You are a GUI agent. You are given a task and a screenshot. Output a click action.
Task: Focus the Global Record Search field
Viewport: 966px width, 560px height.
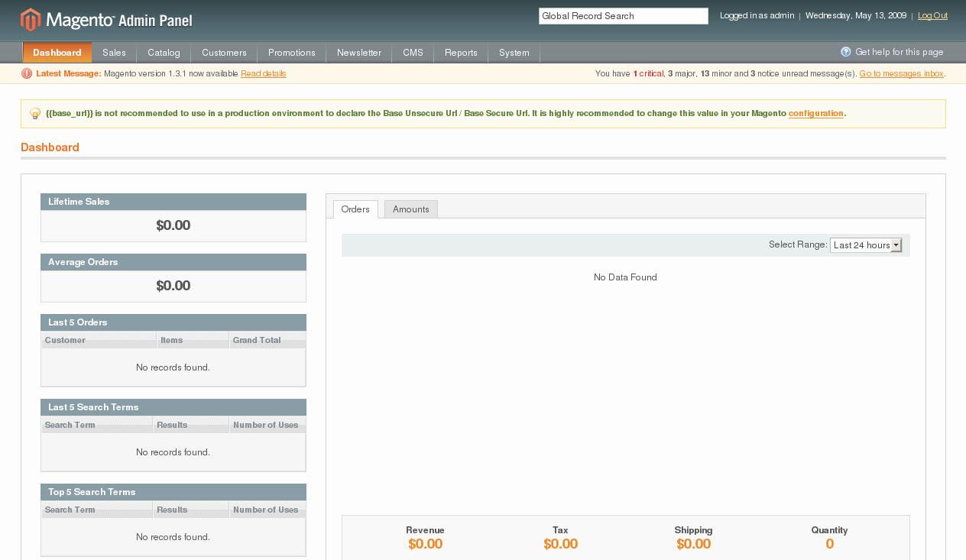[x=624, y=16]
